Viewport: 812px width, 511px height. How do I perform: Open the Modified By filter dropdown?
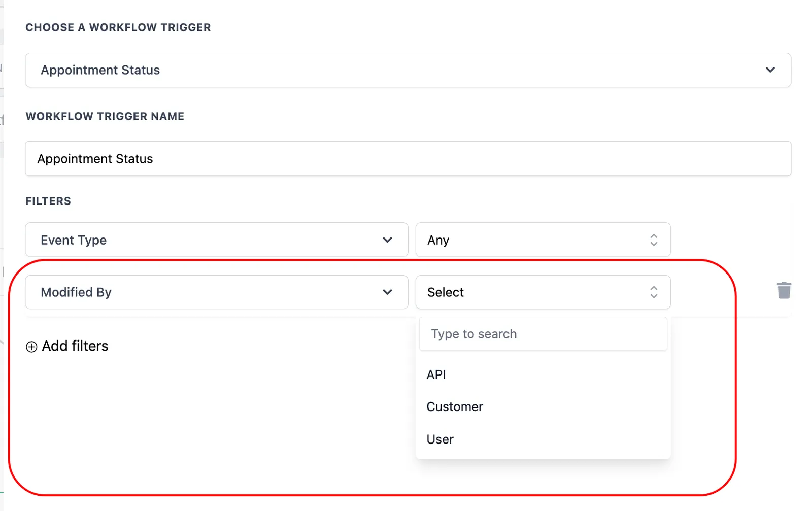point(217,292)
